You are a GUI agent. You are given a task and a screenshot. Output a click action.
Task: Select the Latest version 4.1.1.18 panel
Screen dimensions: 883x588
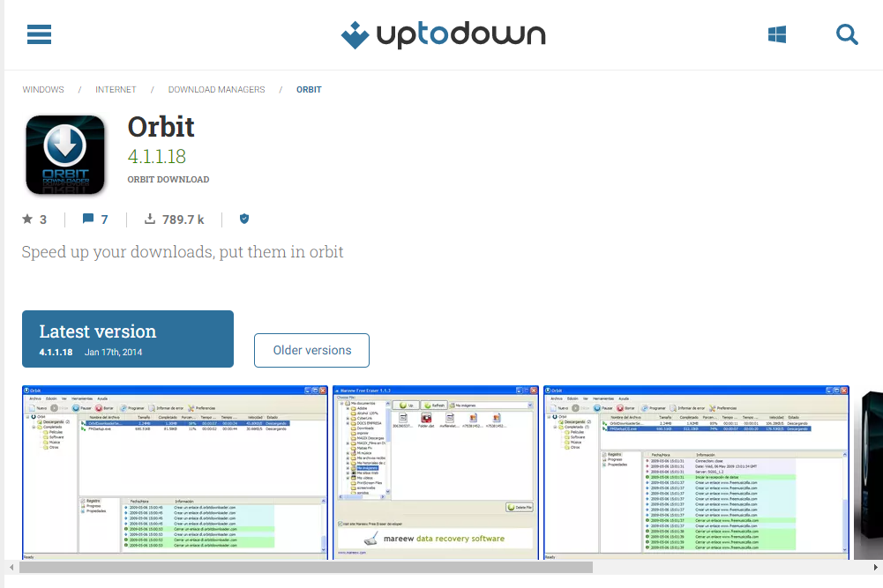127,339
